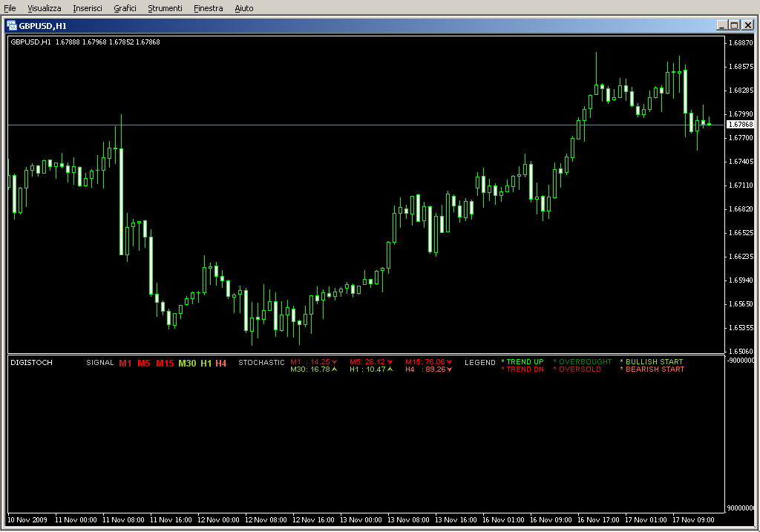This screenshot has height=532, width=760.
Task: Click the M5 signal indicator
Action: tap(144, 364)
